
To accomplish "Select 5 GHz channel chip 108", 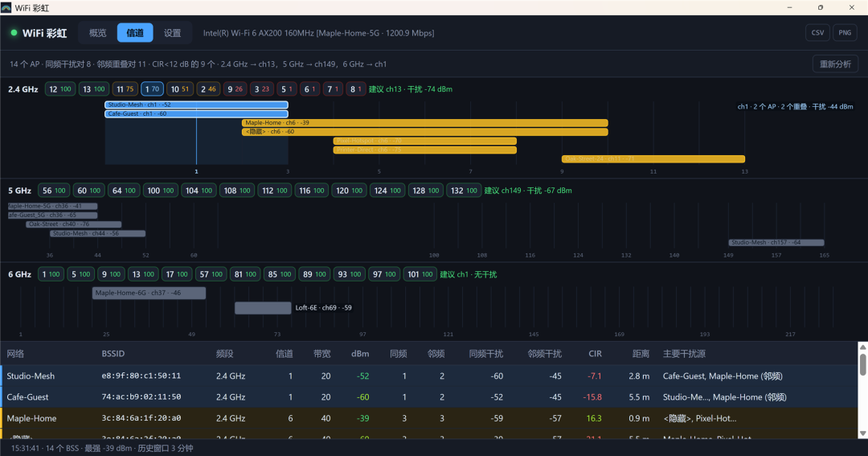I will [237, 191].
